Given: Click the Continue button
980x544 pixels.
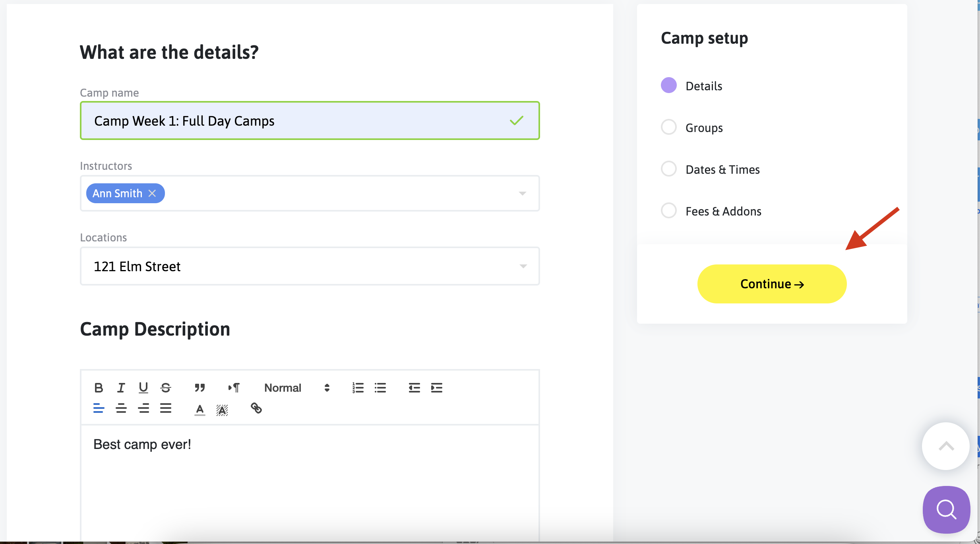Looking at the screenshot, I should pyautogui.click(x=772, y=284).
